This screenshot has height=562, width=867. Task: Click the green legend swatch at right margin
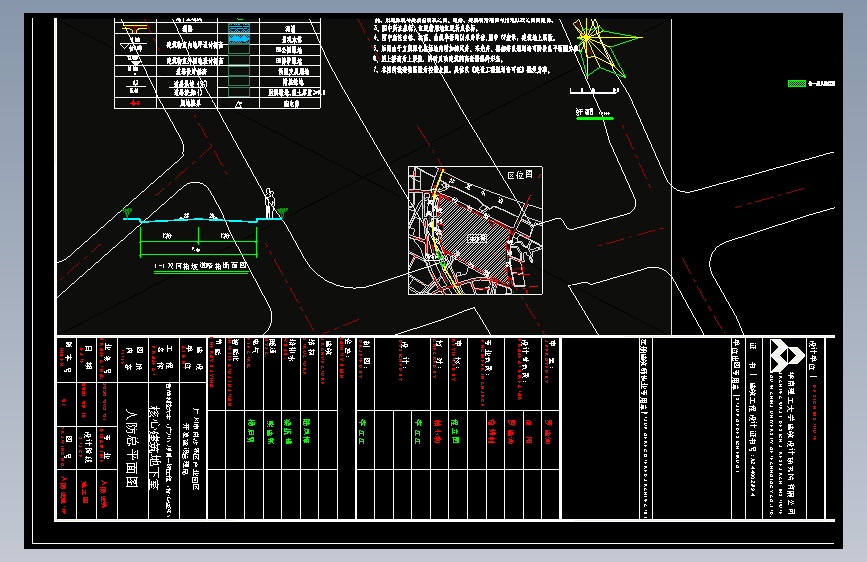(797, 84)
